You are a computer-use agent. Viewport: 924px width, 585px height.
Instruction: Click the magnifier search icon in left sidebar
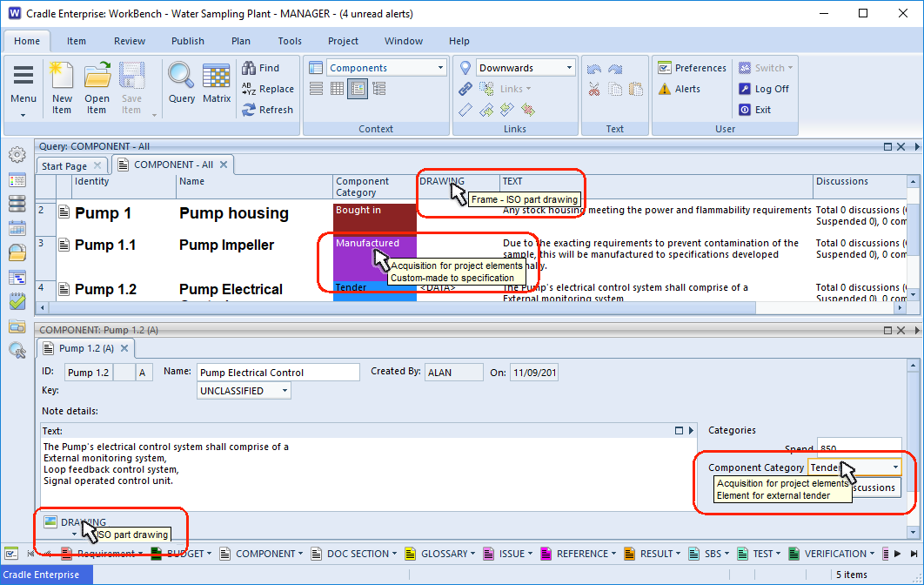click(17, 350)
